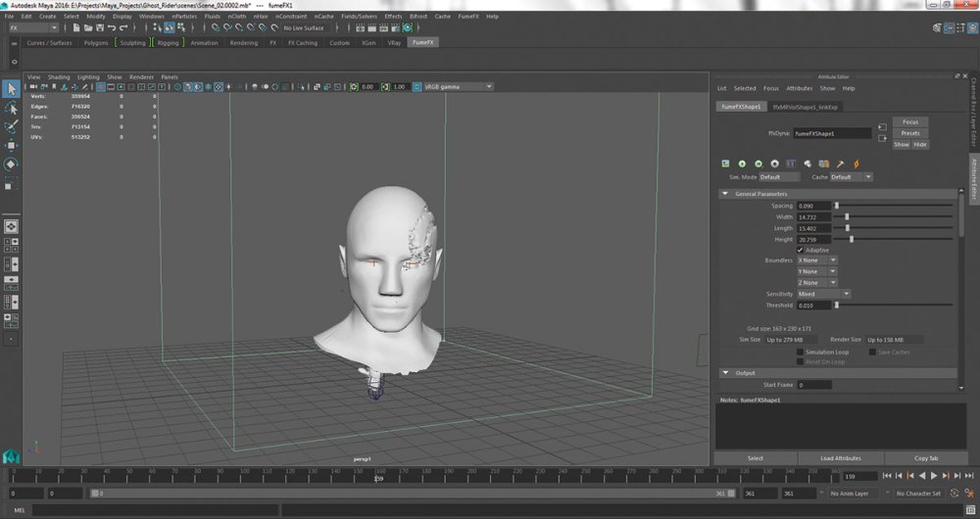Click the first green simulation start icon

[x=742, y=164]
